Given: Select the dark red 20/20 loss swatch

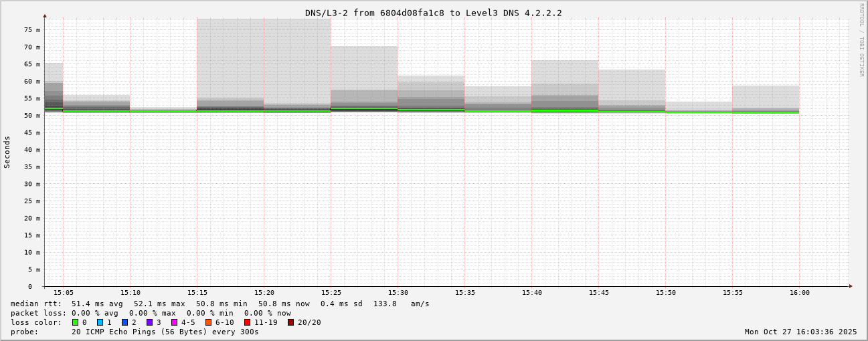Looking at the screenshot, I should point(291,322).
